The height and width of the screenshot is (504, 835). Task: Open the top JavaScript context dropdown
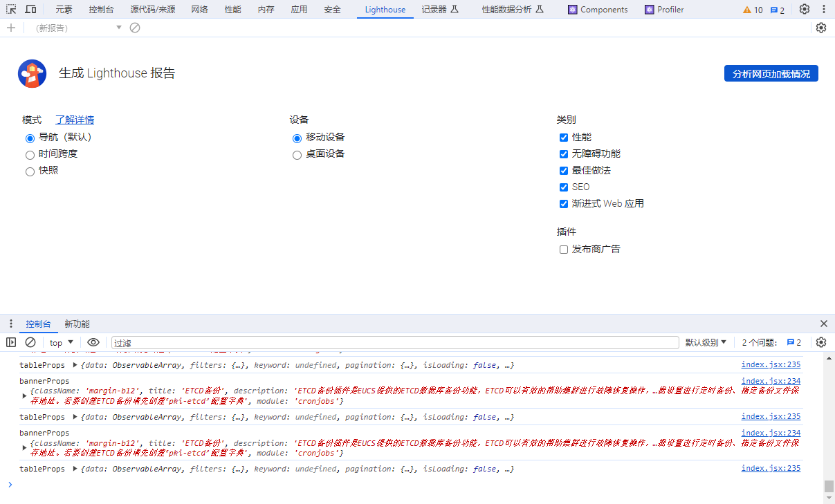click(x=62, y=342)
